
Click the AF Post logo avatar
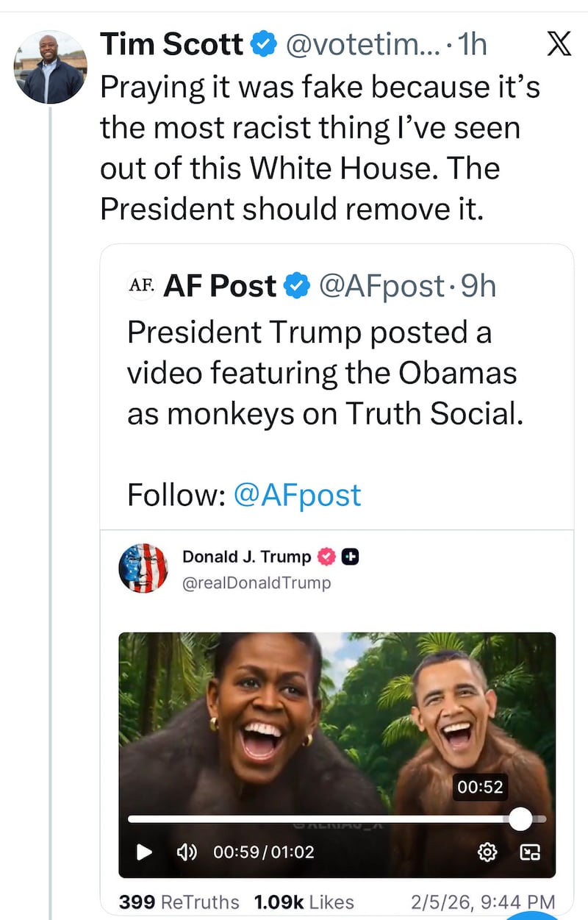142,286
